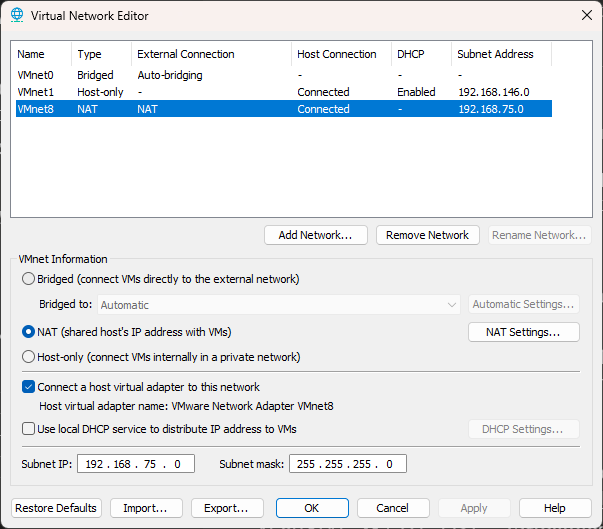The image size is (603, 529).
Task: Confirm with the OK button
Action: click(312, 508)
